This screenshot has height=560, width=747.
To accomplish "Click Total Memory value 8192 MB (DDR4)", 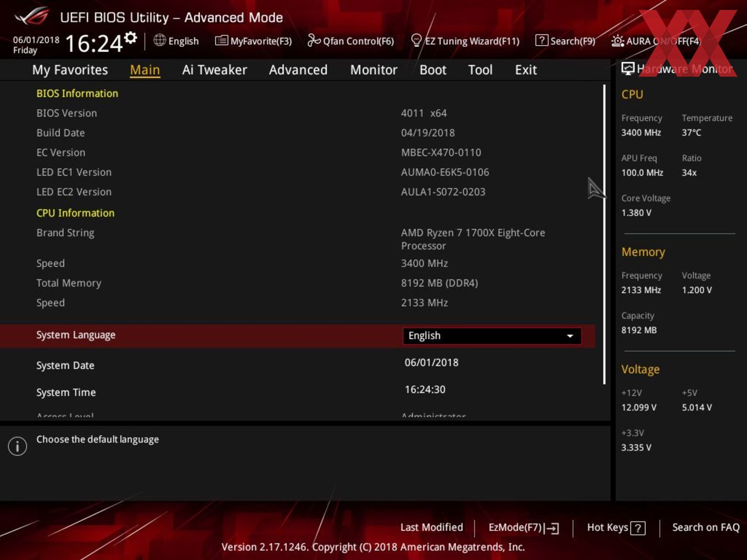I will pyautogui.click(x=439, y=283).
